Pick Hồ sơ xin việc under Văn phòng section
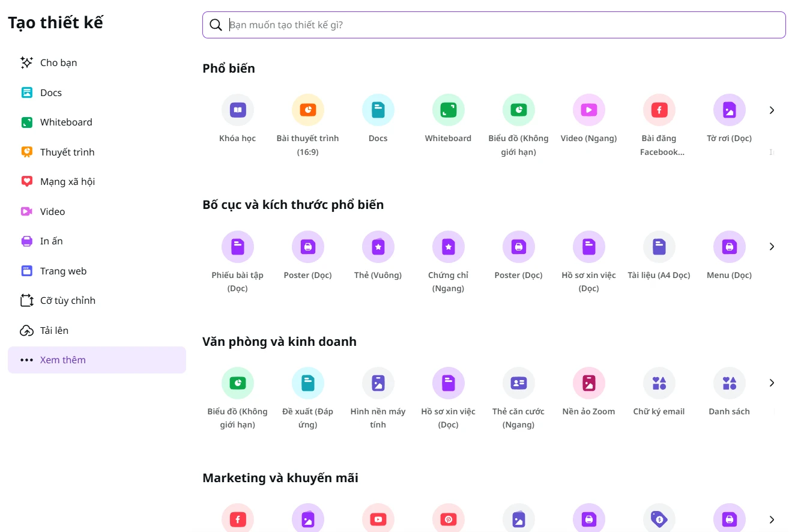 (449, 383)
